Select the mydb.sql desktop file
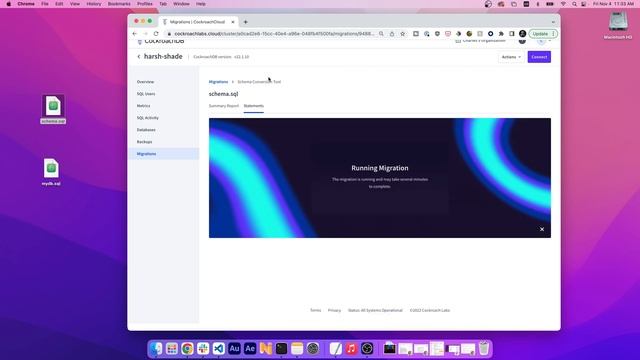 [51, 172]
